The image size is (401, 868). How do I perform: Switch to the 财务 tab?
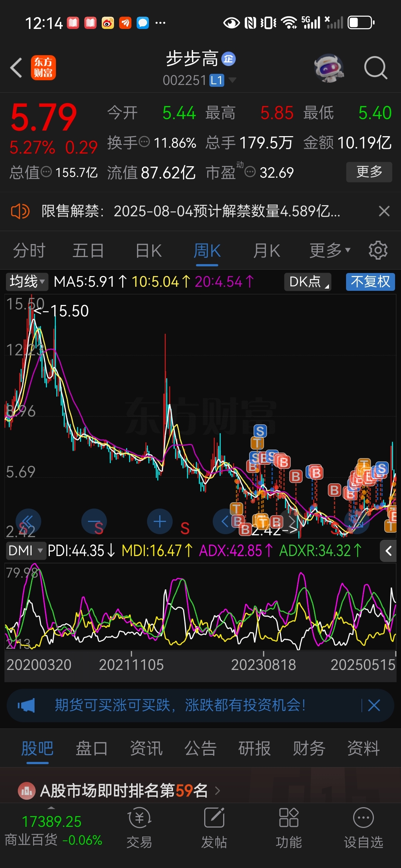pyautogui.click(x=309, y=748)
